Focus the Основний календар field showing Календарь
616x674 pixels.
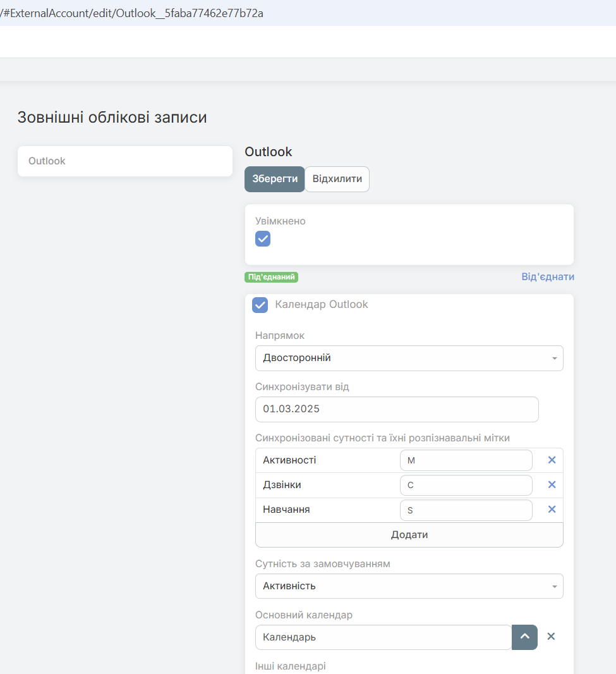coord(383,637)
